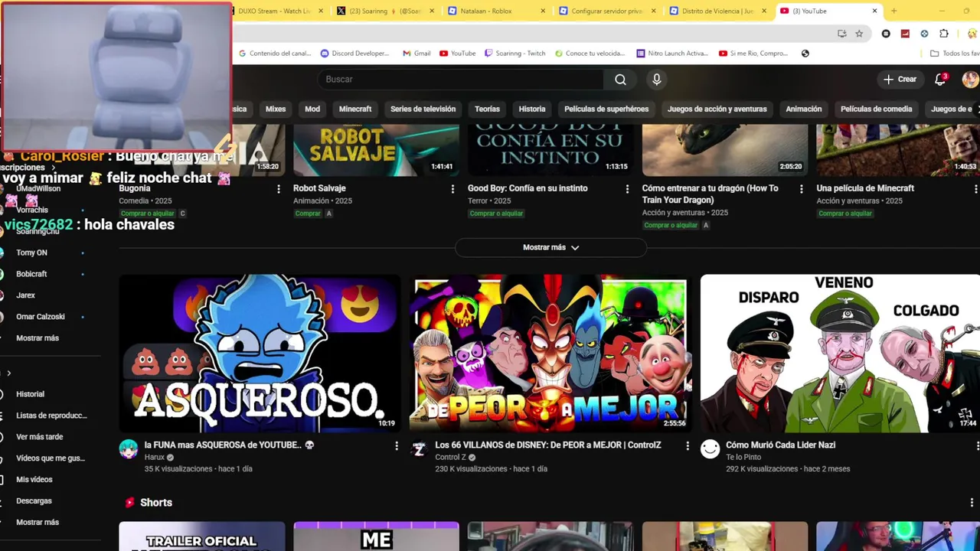Select the Historia filter chip
Image resolution: width=980 pixels, height=551 pixels.
[x=532, y=109]
